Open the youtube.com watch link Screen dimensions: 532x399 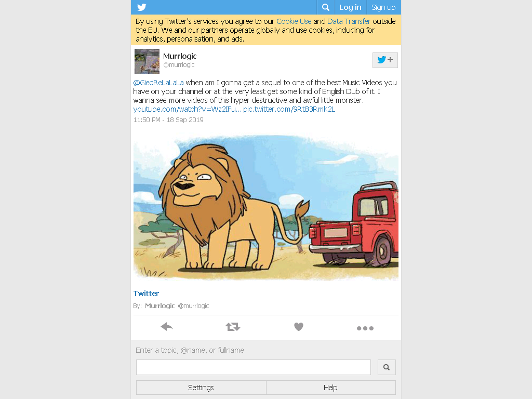coord(187,109)
